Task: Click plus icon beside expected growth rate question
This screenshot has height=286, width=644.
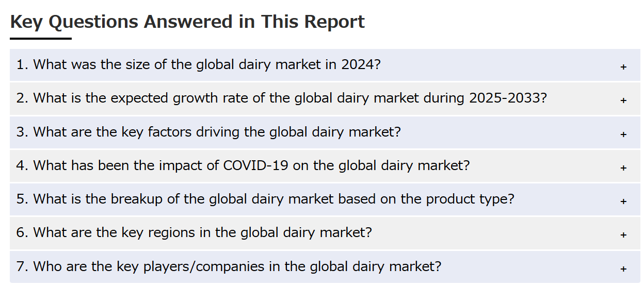Action: click(623, 100)
